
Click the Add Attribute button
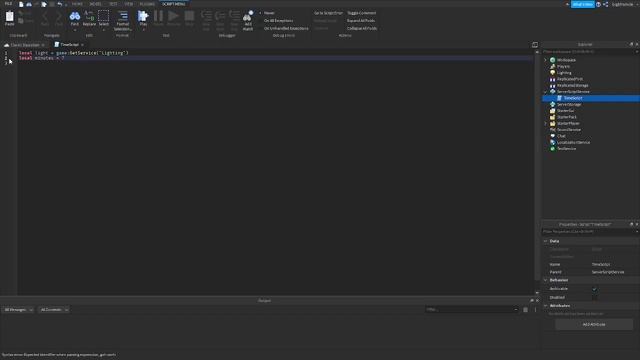pos(594,324)
